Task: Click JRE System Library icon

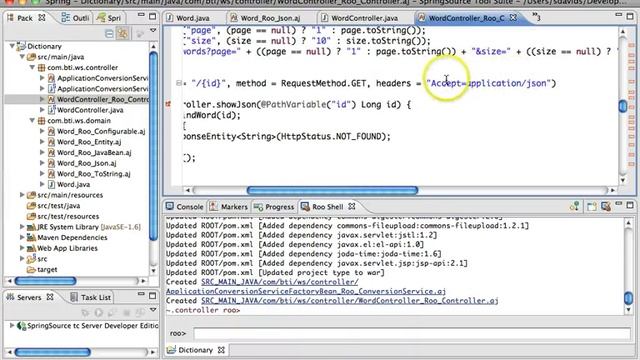Action: point(31,227)
